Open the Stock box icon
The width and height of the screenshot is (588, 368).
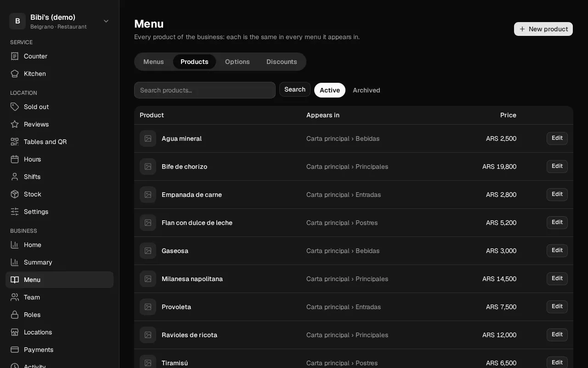(x=15, y=194)
